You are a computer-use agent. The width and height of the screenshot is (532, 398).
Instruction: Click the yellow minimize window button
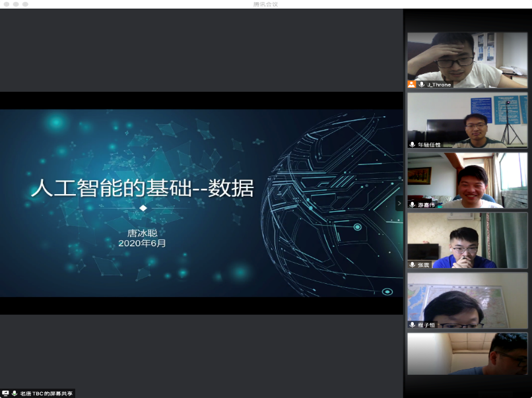tap(15, 4)
